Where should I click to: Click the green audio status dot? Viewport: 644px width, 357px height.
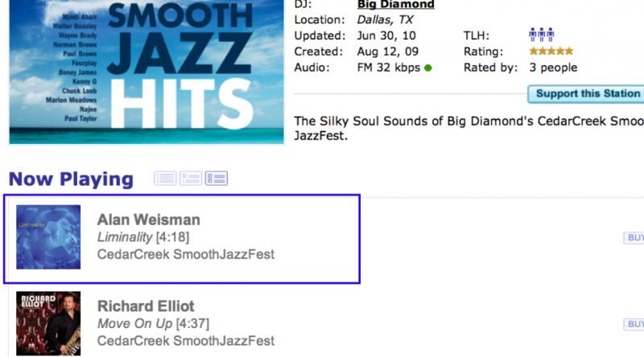(x=428, y=68)
